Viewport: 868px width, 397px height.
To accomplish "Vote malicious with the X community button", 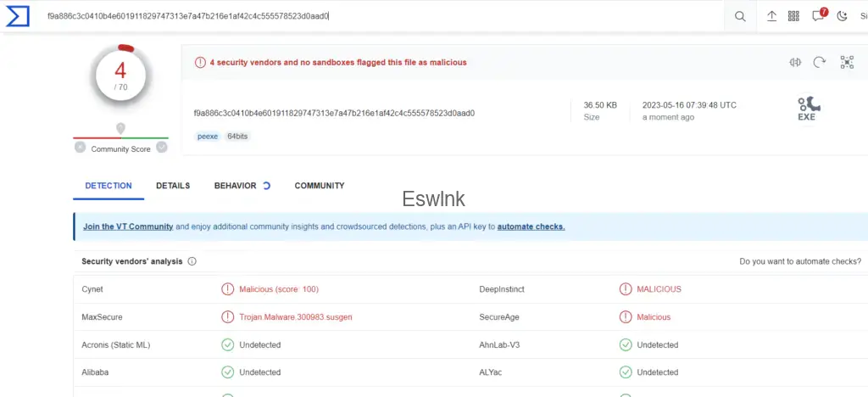I will [80, 148].
